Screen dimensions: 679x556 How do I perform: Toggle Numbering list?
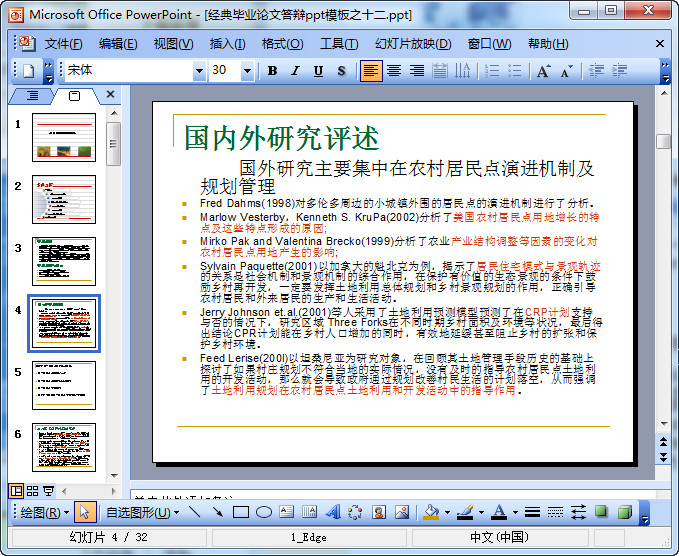[491, 71]
